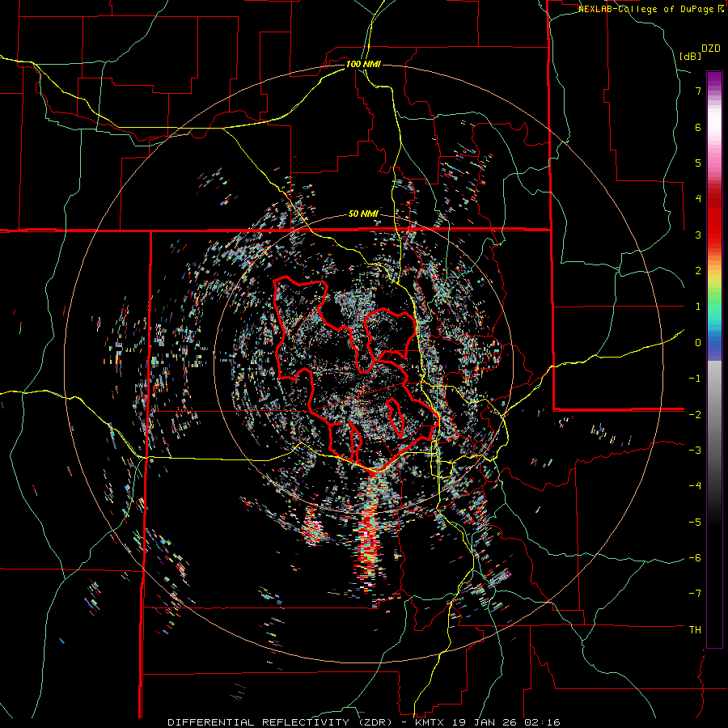Image resolution: width=728 pixels, height=728 pixels.
Task: Click the -4 value on the colorbar
Action: [x=695, y=486]
